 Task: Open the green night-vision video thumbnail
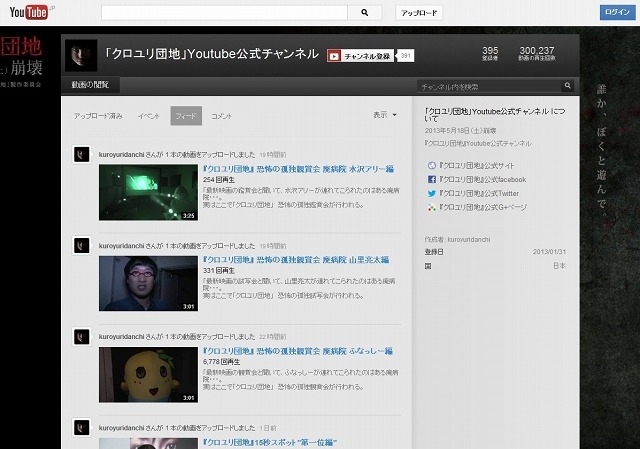click(149, 192)
